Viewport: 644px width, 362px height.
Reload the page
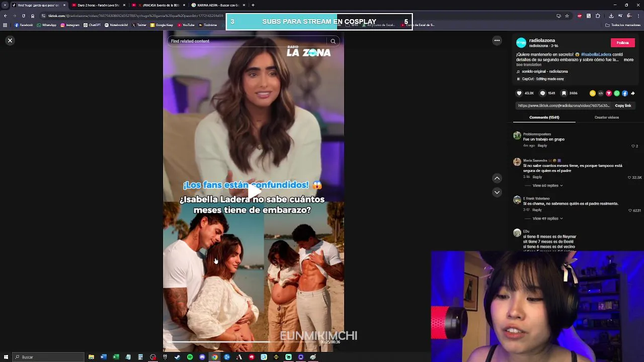23,16
